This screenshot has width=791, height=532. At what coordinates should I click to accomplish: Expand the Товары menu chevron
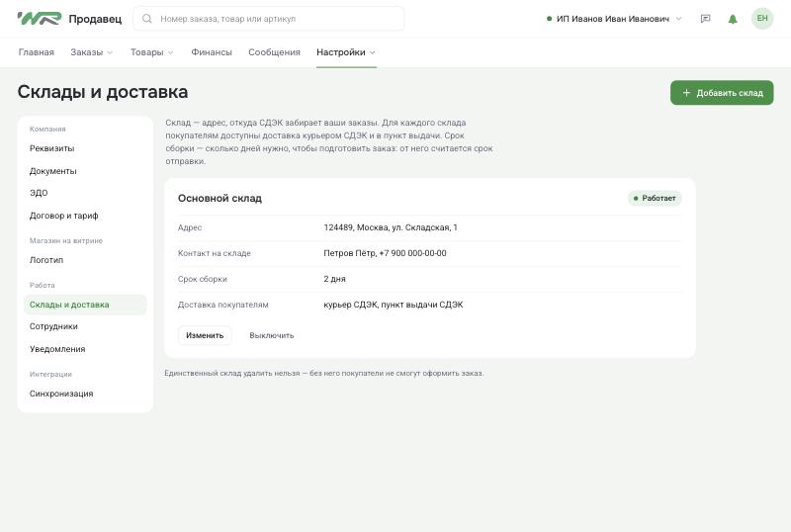170,52
